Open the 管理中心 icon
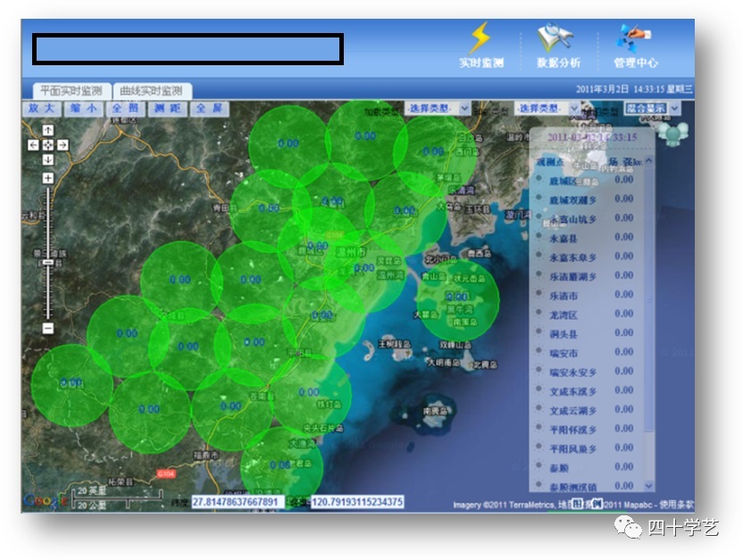This screenshot has width=743, height=560. (633, 38)
